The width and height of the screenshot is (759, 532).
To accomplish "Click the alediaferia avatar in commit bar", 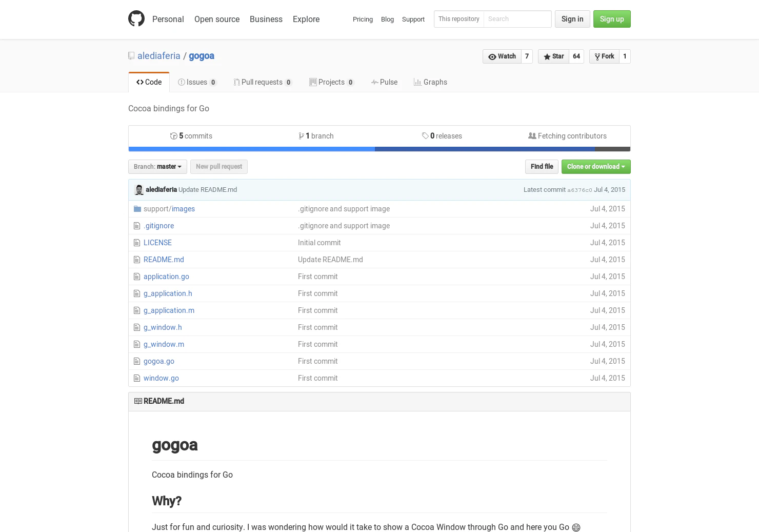I will click(139, 190).
